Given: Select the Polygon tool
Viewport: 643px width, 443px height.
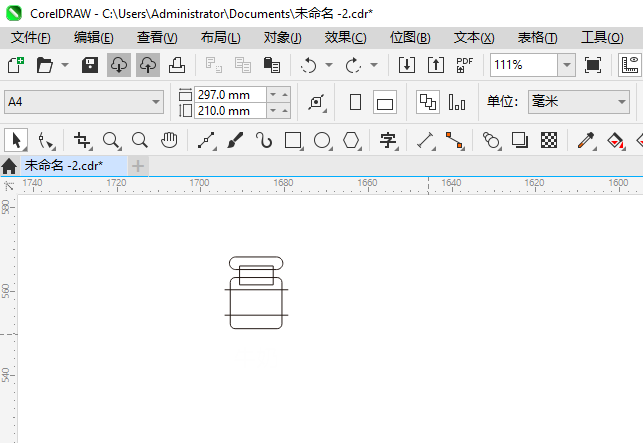Looking at the screenshot, I should click(352, 140).
